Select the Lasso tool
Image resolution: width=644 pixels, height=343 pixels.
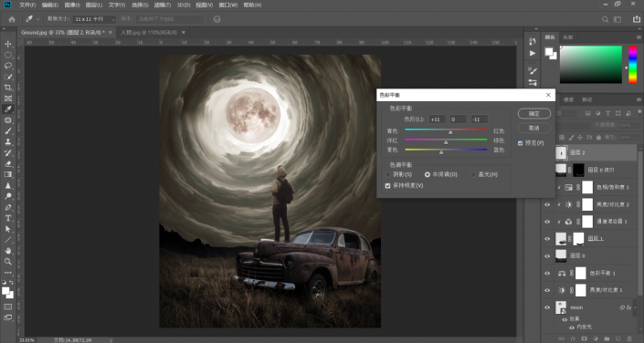coord(8,66)
